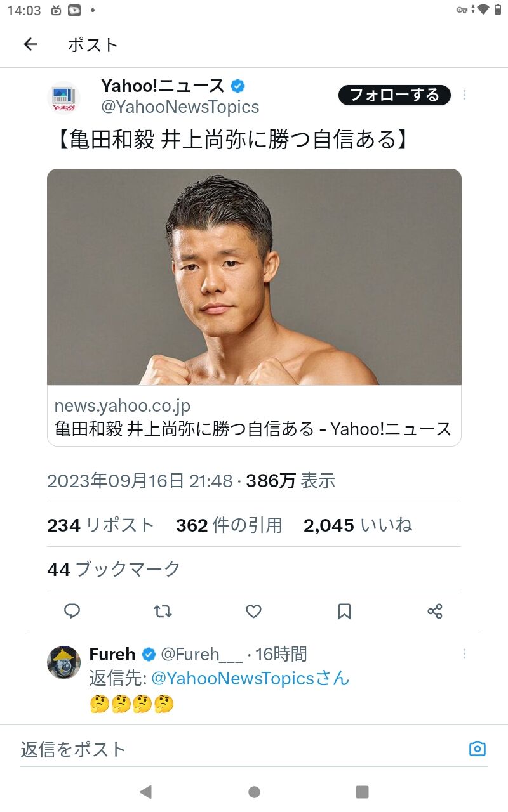Tap the Android home navigation button
Screen dimensions: 508x812
coord(254,792)
